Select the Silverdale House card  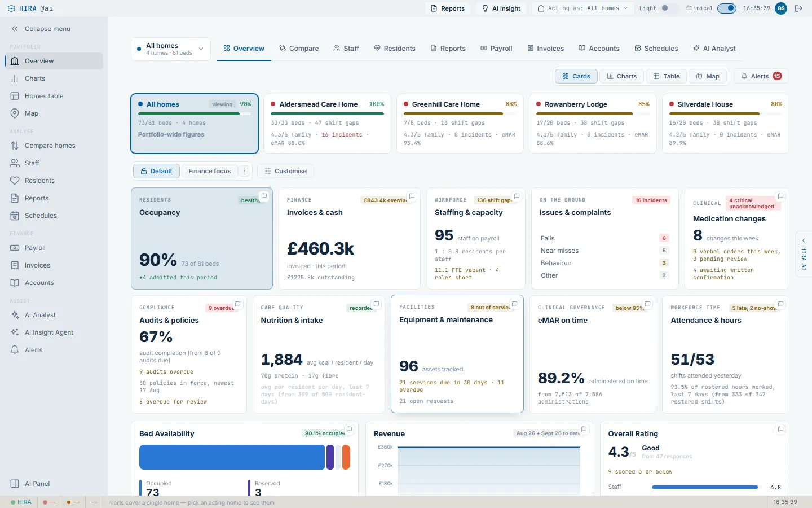[x=725, y=124]
